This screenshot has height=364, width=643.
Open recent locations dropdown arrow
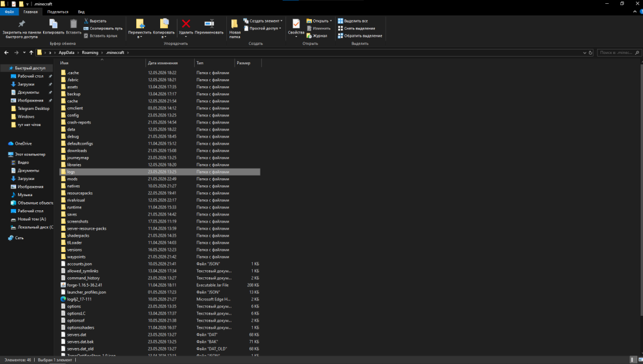coord(24,53)
